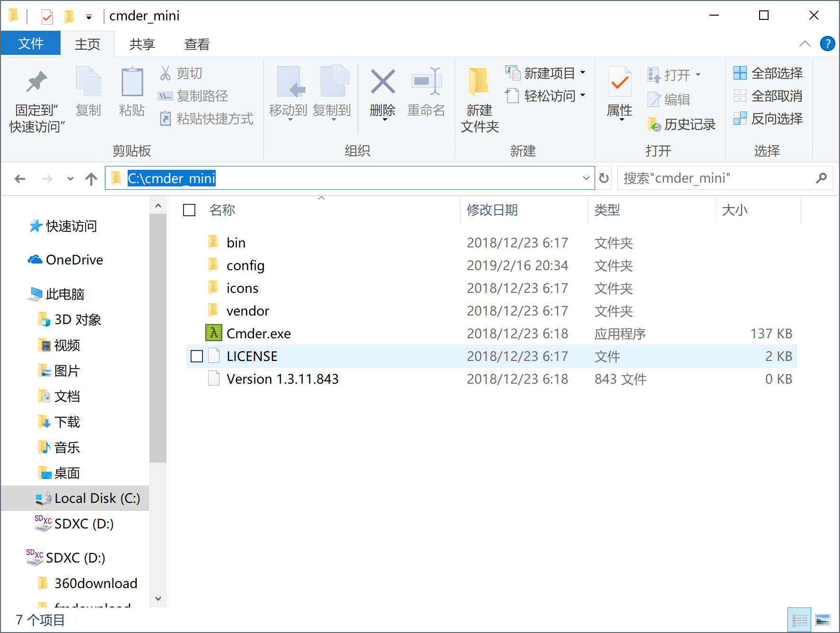Click Select all (全部选择) icon
This screenshot has width=840, height=633.
(740, 73)
